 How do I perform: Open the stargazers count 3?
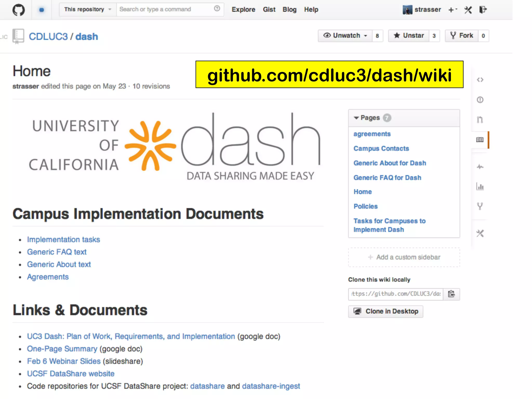(x=434, y=36)
